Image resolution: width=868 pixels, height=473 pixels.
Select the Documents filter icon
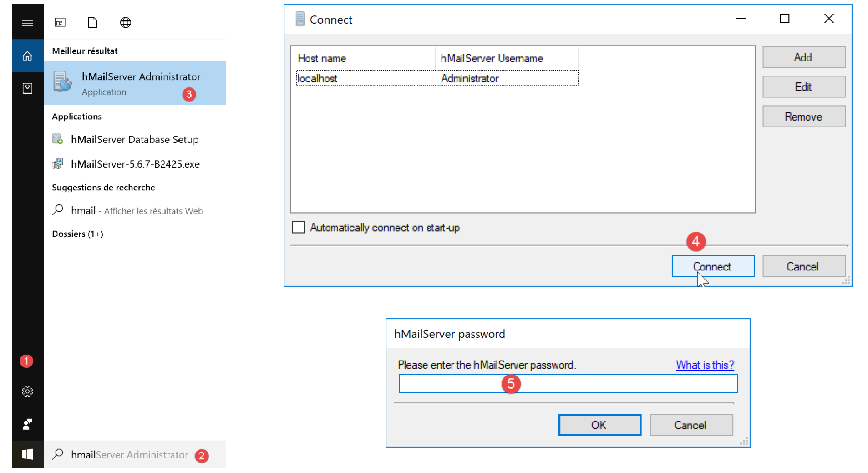coord(92,22)
